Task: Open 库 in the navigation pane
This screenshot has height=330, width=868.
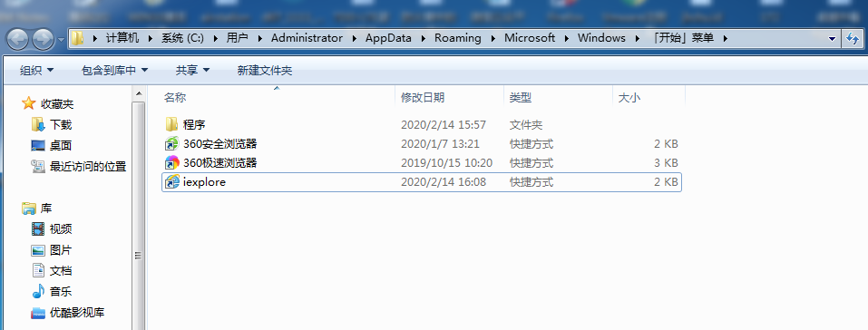Action: click(x=46, y=209)
